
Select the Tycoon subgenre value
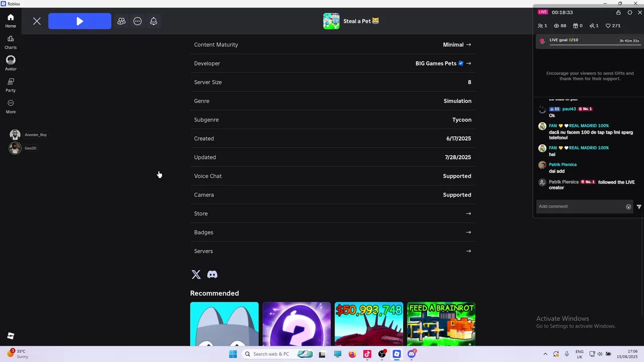tap(462, 120)
